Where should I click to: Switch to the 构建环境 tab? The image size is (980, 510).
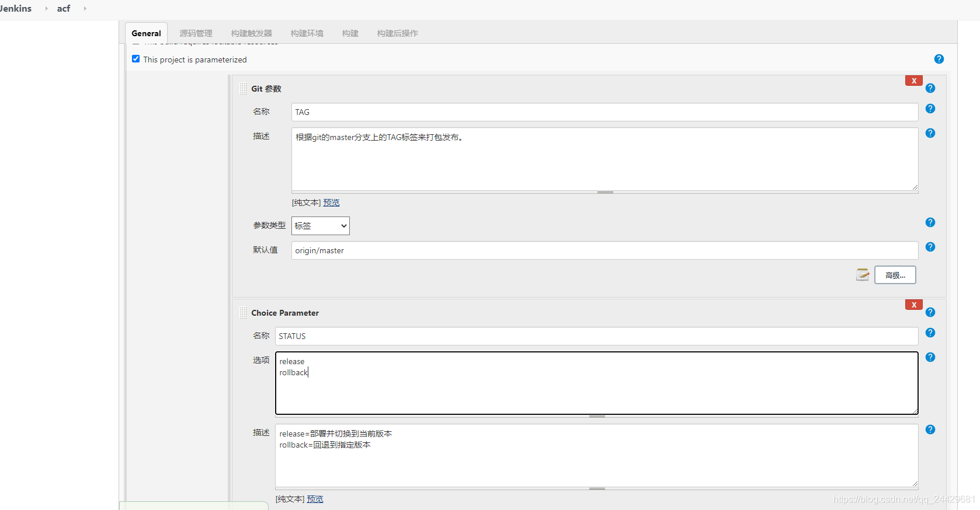pyautogui.click(x=307, y=33)
